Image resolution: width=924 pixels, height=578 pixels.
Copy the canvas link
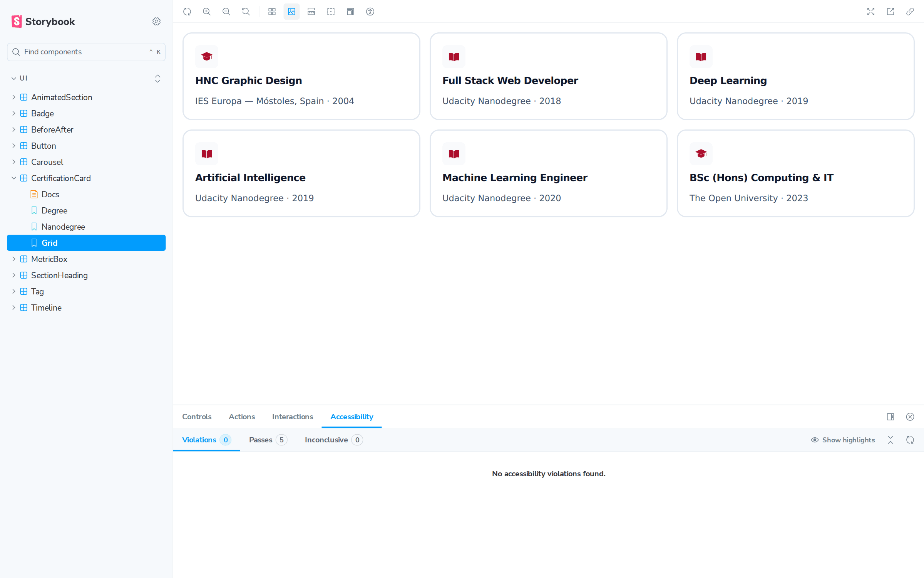click(910, 12)
